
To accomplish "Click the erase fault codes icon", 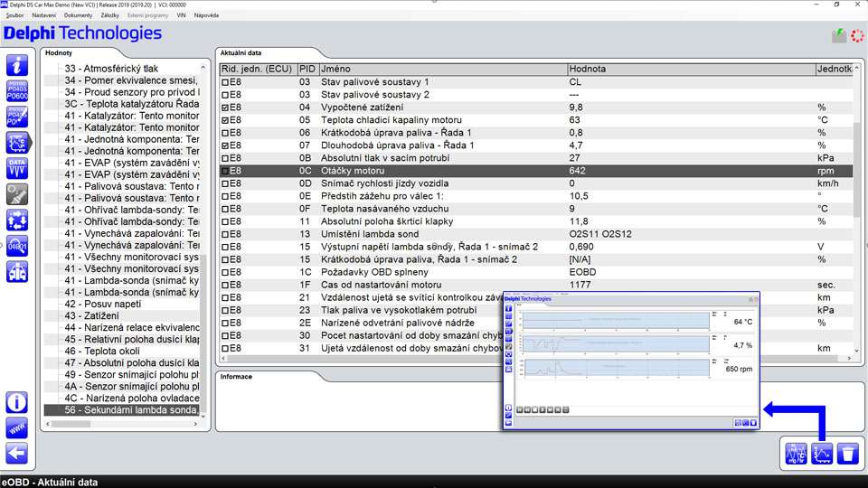I will (17, 117).
